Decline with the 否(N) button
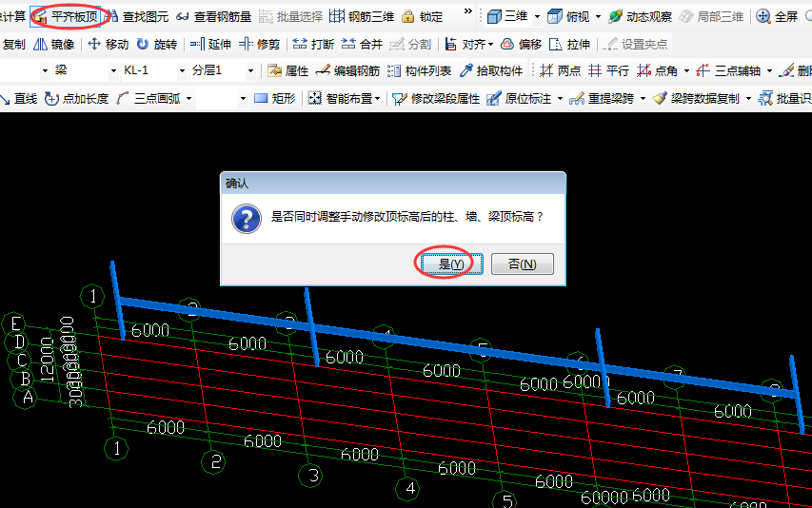812x508 pixels. [x=522, y=264]
